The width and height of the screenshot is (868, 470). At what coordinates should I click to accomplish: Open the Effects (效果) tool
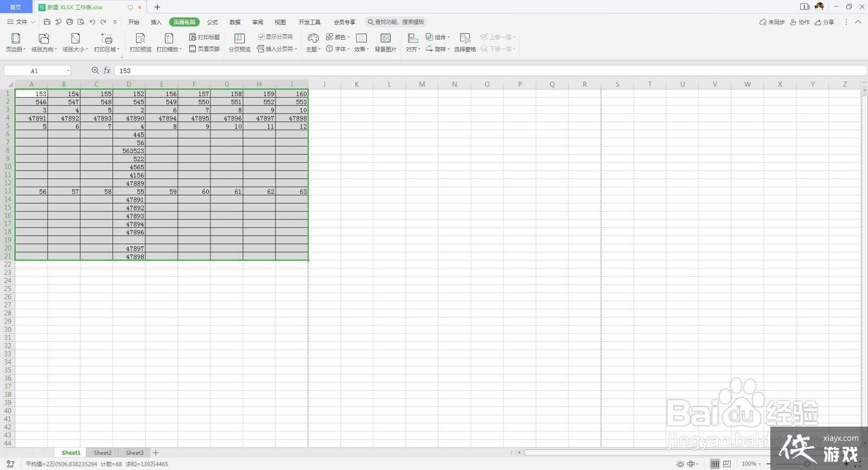tap(361, 42)
